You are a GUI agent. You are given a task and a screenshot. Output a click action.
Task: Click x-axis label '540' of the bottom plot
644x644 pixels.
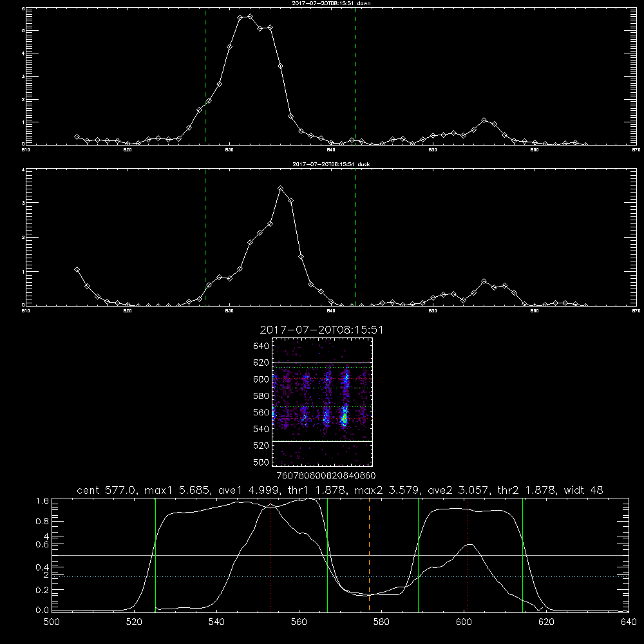pos(216,622)
